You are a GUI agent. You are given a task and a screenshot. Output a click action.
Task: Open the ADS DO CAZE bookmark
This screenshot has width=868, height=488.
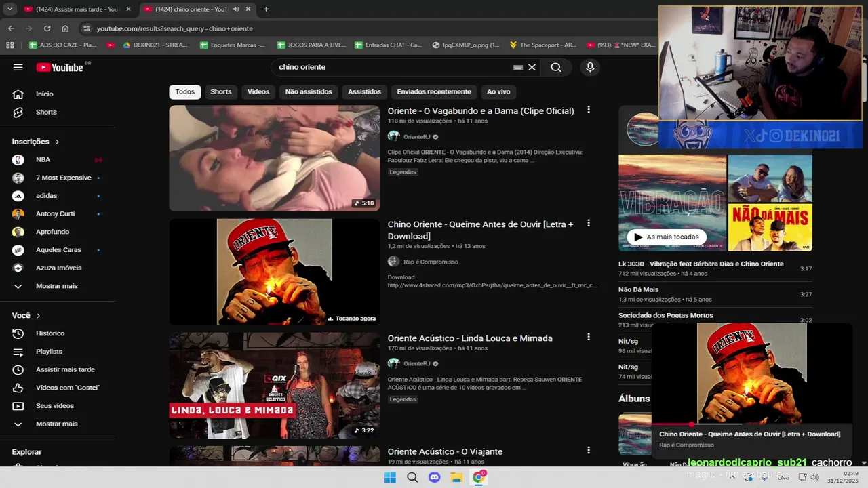[x=62, y=45]
